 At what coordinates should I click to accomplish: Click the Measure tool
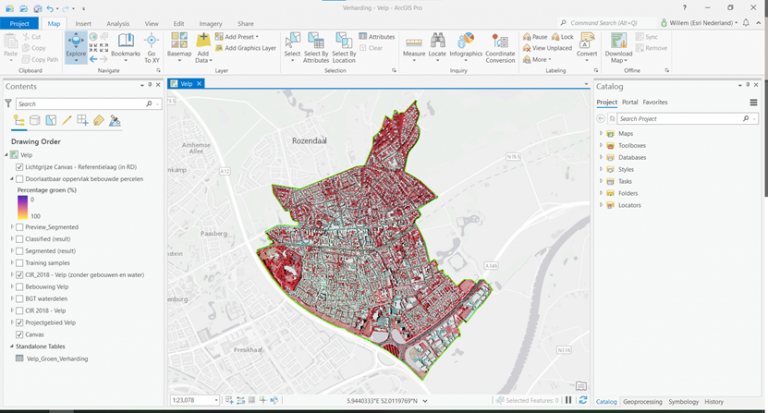[x=413, y=44]
